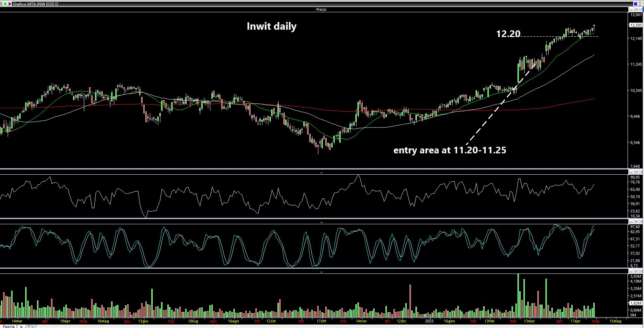Click the purple arrow icon before Grafico title

10,4
